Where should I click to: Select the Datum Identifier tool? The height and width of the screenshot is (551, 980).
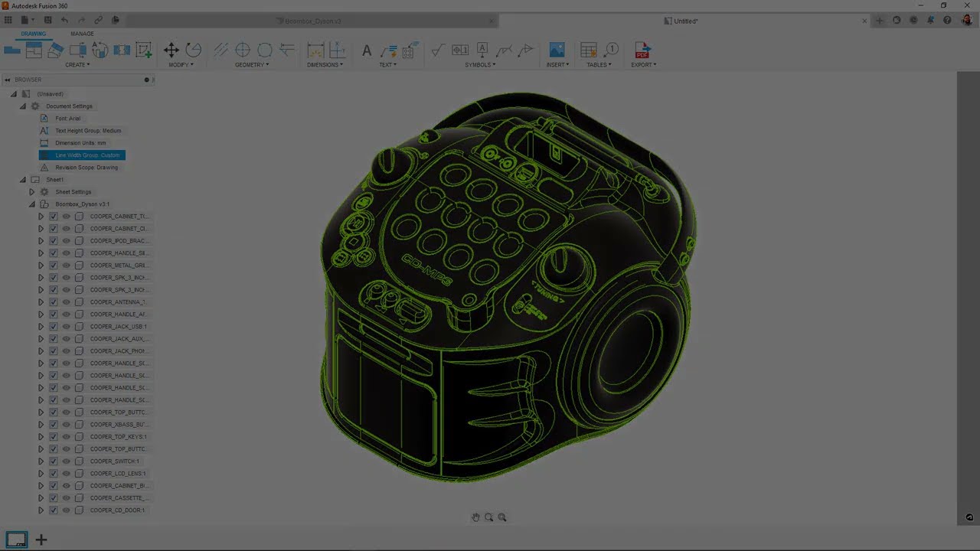[482, 51]
